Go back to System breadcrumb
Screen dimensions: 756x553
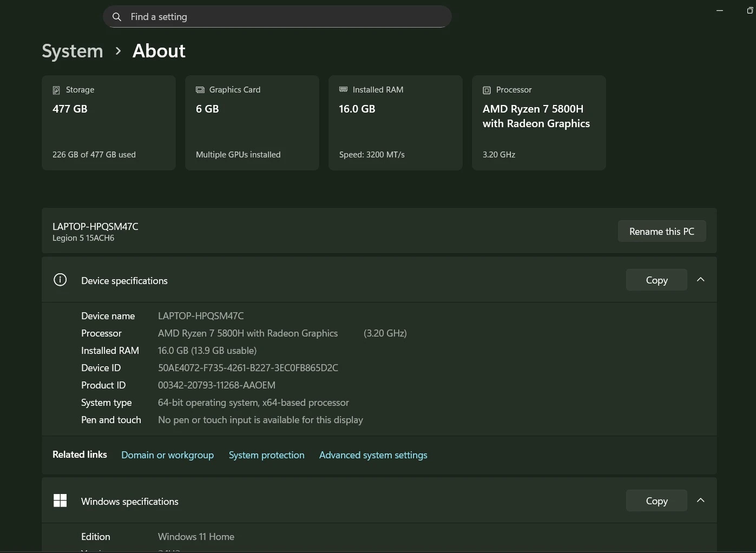[x=73, y=51]
